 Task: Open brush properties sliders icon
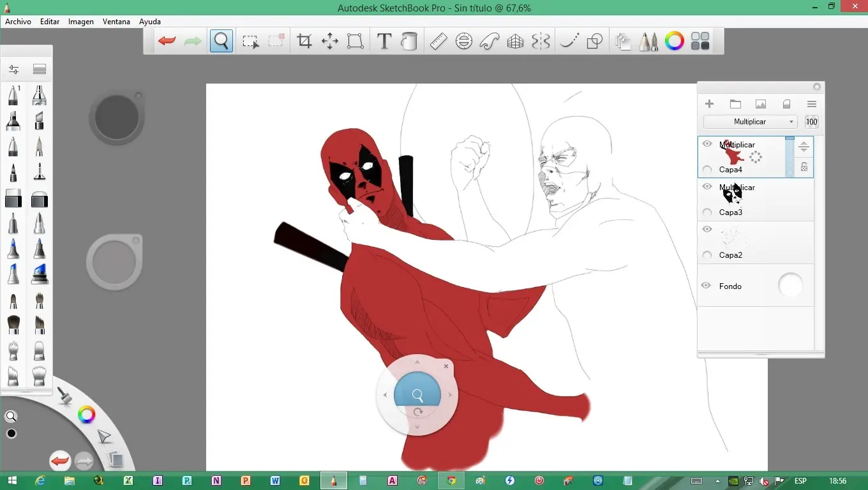click(13, 69)
